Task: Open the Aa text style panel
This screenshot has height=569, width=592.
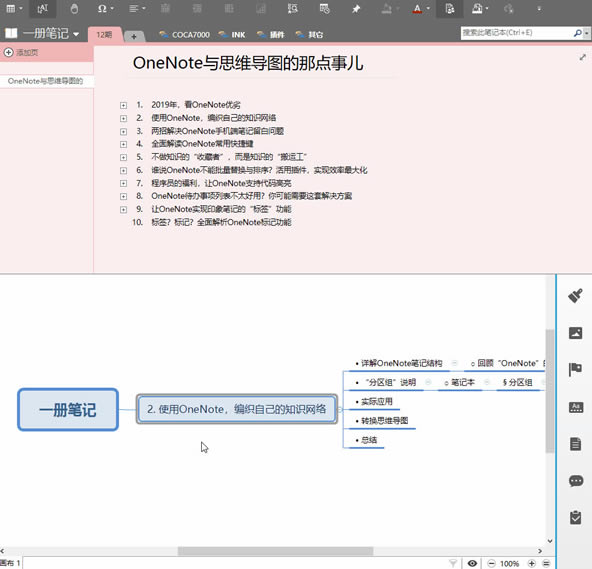Action: coord(576,407)
